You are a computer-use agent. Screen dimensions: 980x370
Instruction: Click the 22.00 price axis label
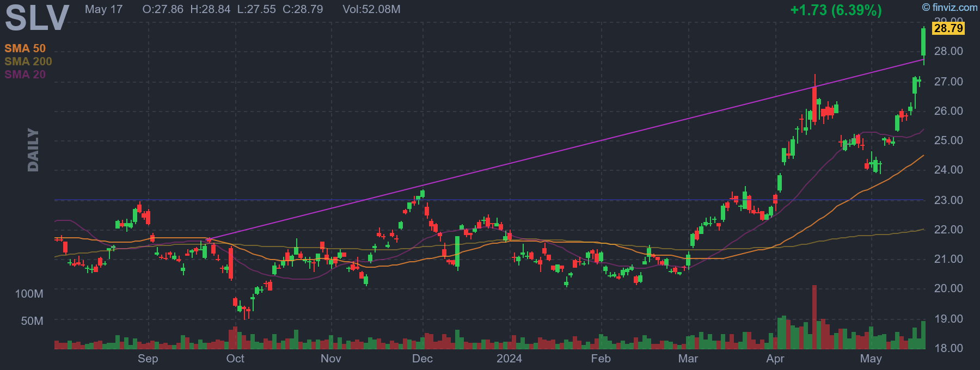pos(948,230)
